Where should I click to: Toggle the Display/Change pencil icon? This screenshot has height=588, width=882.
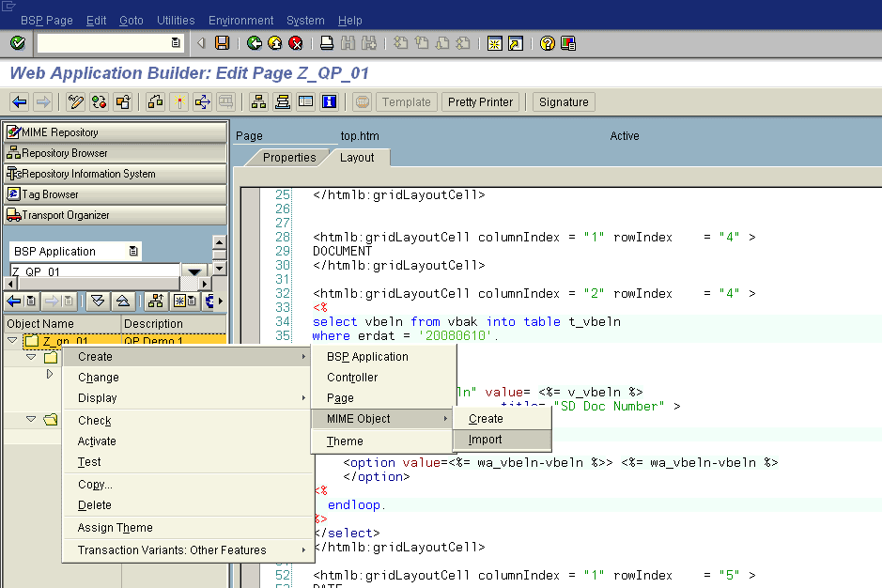point(75,101)
